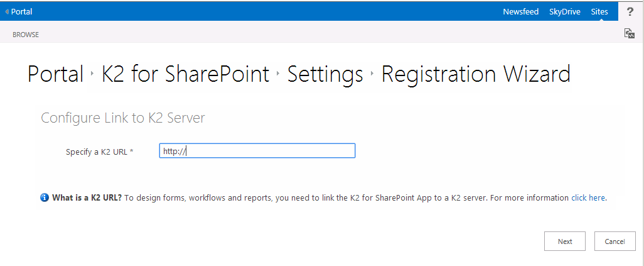Screen dimensions: 644x266
Task: Focus the K2 URL text field
Action: pyautogui.click(x=257, y=151)
